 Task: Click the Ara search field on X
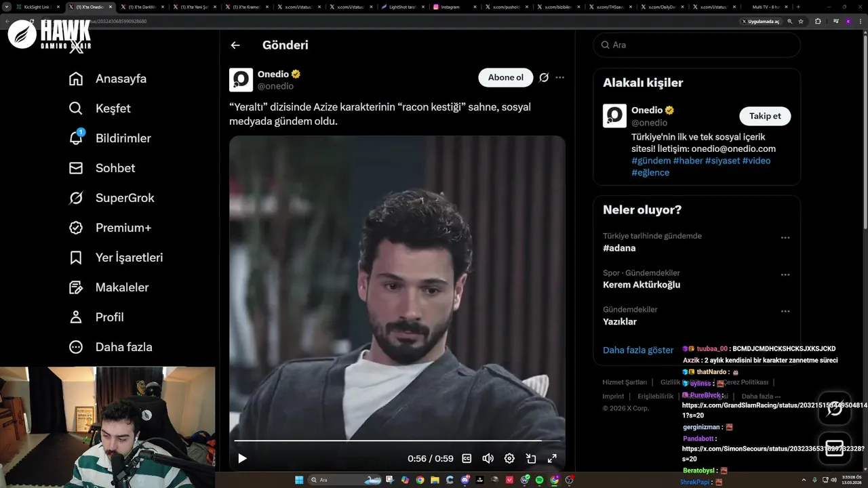[697, 45]
